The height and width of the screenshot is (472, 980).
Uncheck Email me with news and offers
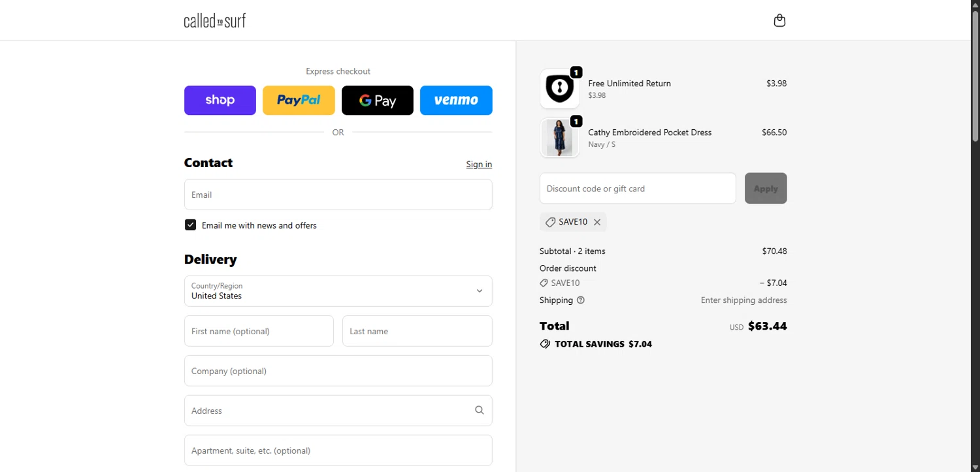(190, 225)
